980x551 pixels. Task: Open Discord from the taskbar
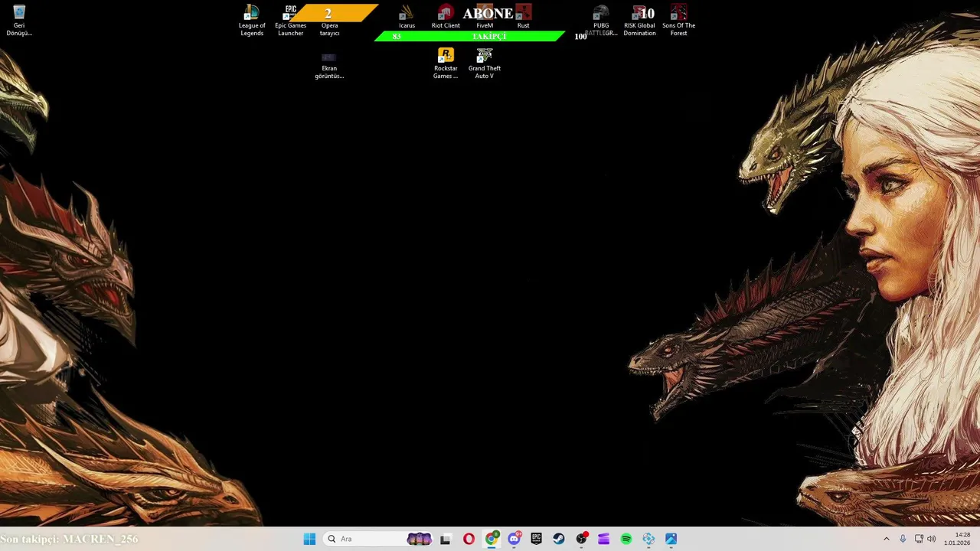514,539
